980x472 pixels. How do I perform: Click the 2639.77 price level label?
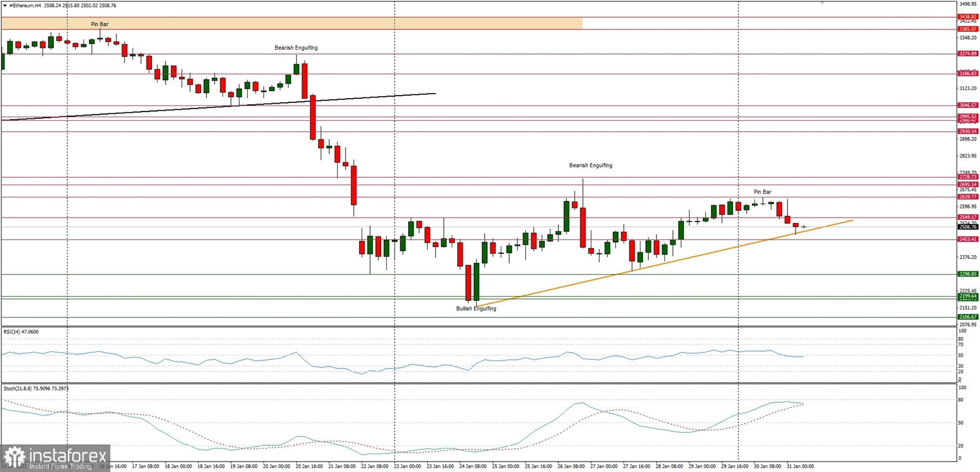[x=968, y=197]
